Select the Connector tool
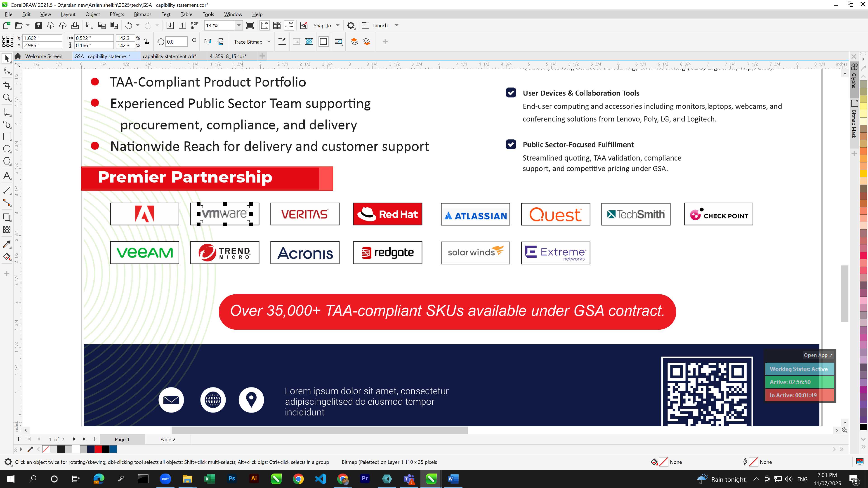The height and width of the screenshot is (488, 868). (7, 203)
